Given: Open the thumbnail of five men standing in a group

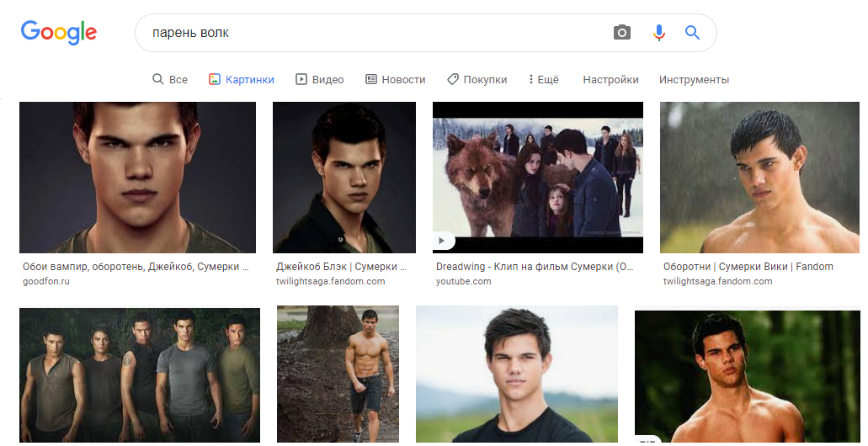Looking at the screenshot, I should click(x=140, y=375).
